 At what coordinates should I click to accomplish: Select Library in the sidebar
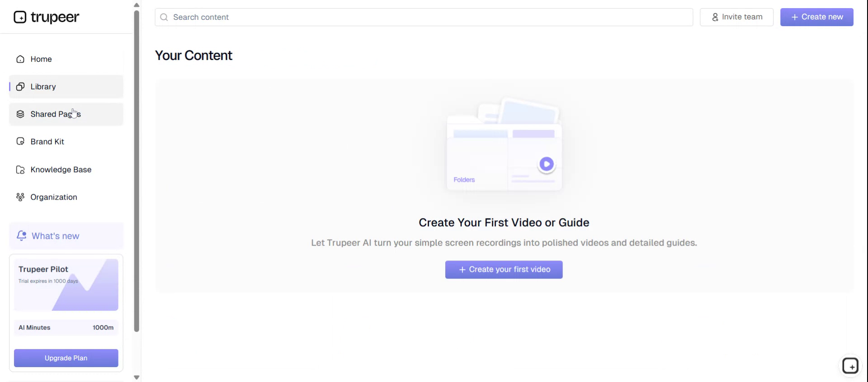[66, 87]
